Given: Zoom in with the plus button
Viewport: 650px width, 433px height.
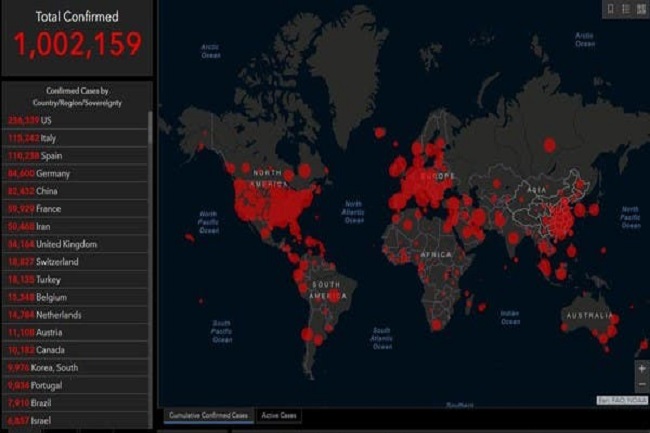Looking at the screenshot, I should click(x=641, y=369).
